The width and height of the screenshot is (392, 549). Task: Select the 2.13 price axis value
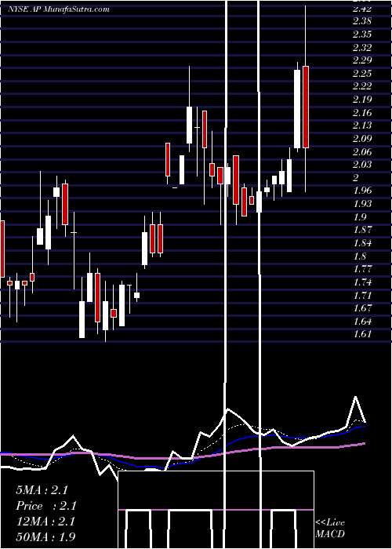tap(362, 125)
